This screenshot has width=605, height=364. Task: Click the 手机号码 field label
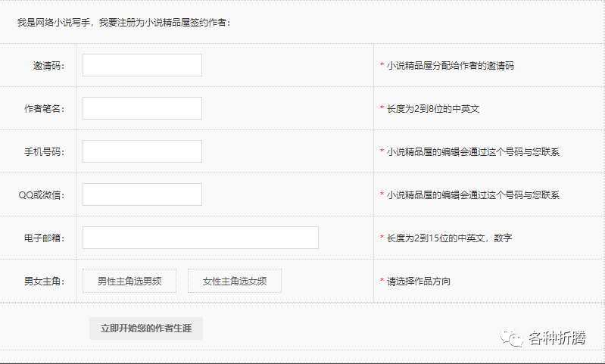tap(44, 152)
